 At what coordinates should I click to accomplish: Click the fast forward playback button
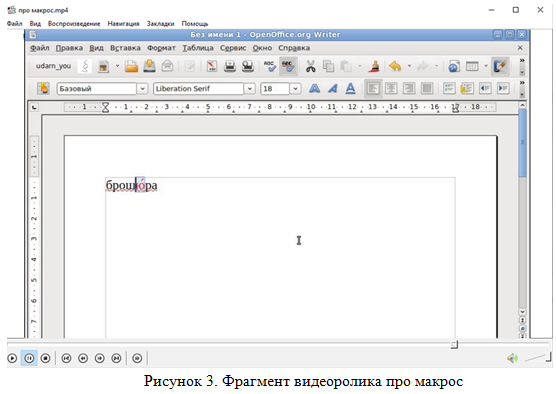[100, 358]
